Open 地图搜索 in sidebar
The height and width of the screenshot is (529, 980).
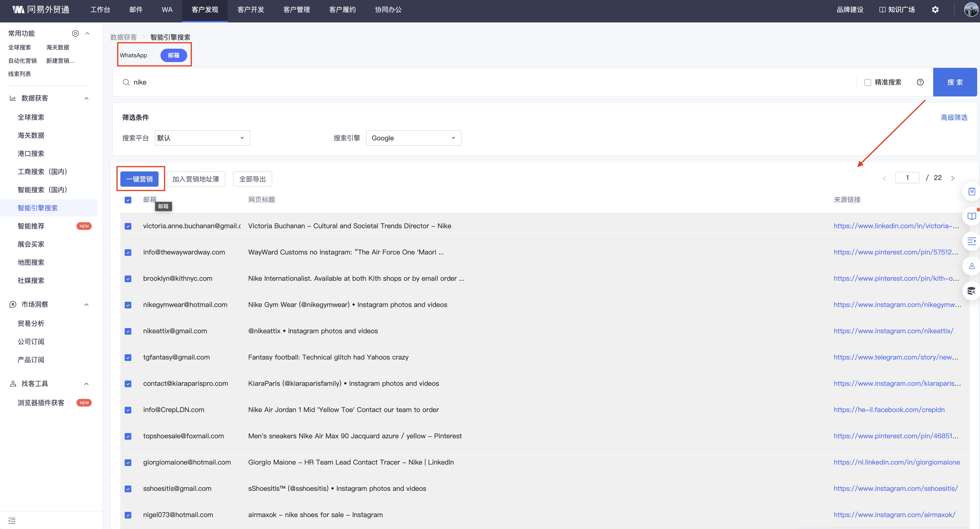coord(31,262)
